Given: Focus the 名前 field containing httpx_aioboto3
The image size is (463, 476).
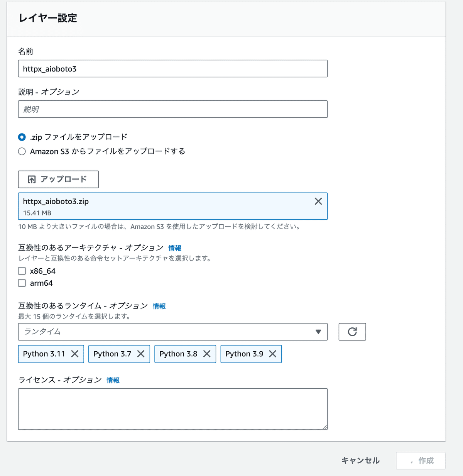Looking at the screenshot, I should 173,69.
